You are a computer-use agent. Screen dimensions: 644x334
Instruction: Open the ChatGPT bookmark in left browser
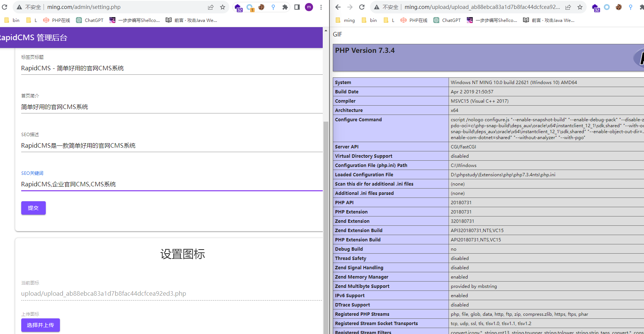[90, 20]
